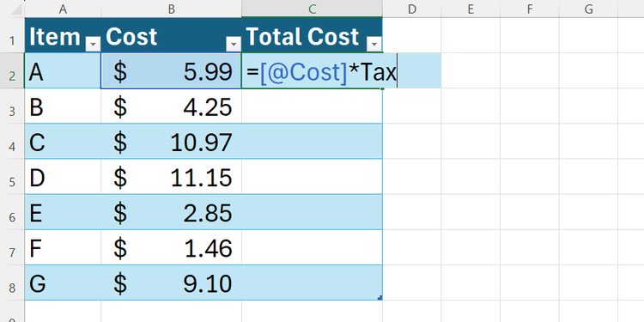Select row 1 header
This screenshot has width=644, height=322.
(12, 35)
